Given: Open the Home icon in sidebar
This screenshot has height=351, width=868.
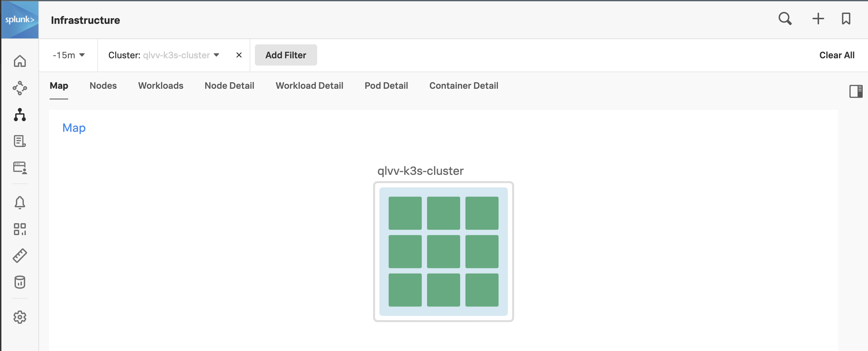Looking at the screenshot, I should [20, 61].
